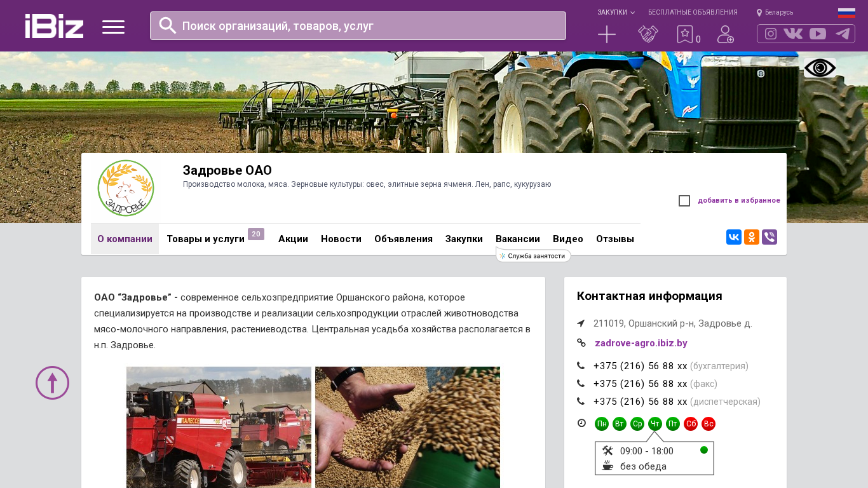The image size is (868, 488).
Task: Focus the search organizations input field
Action: point(358,25)
